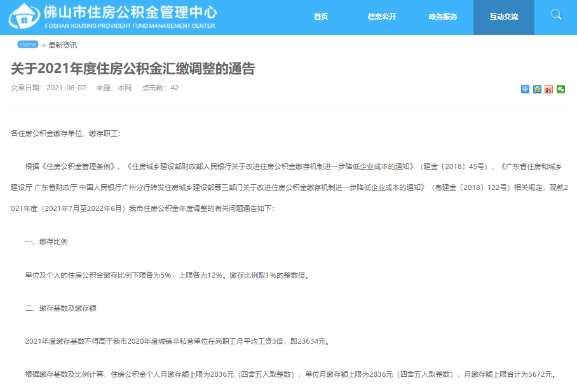Screen dimensions: 577x392
Task: Share via green WeChat icon
Action: click(x=561, y=89)
